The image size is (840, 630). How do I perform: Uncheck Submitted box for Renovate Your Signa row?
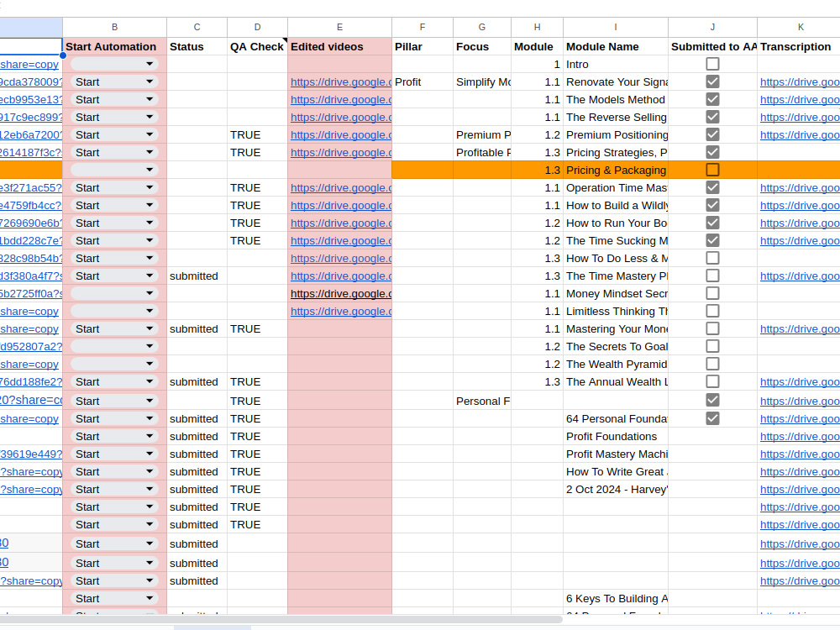(712, 82)
